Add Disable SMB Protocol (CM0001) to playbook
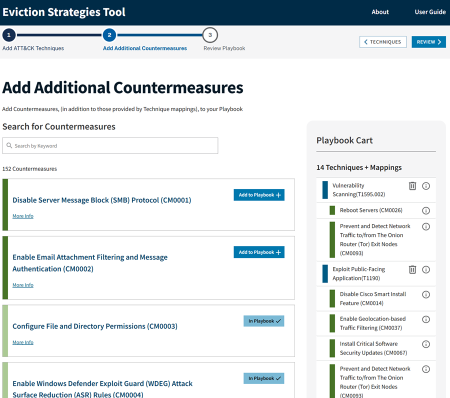The image size is (450, 398). [259, 195]
